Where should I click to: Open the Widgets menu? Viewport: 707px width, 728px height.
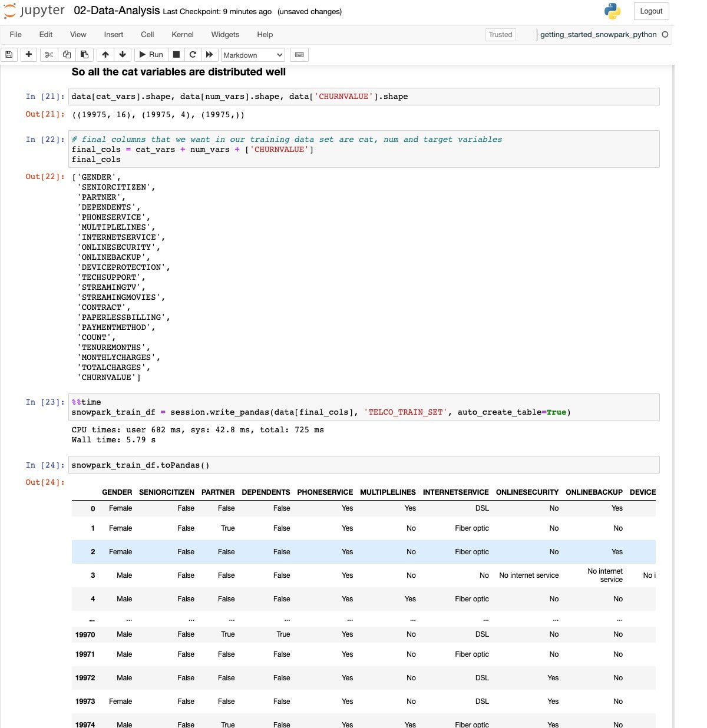click(x=225, y=35)
